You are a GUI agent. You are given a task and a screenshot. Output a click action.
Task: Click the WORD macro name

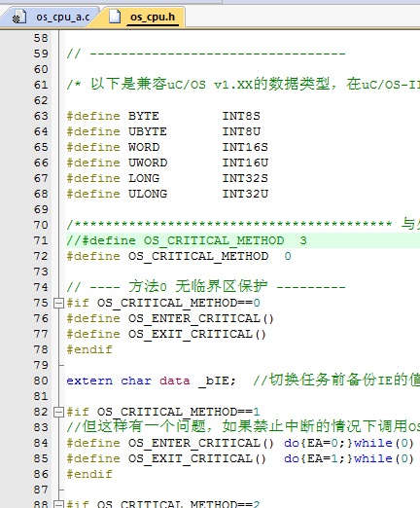coord(144,147)
